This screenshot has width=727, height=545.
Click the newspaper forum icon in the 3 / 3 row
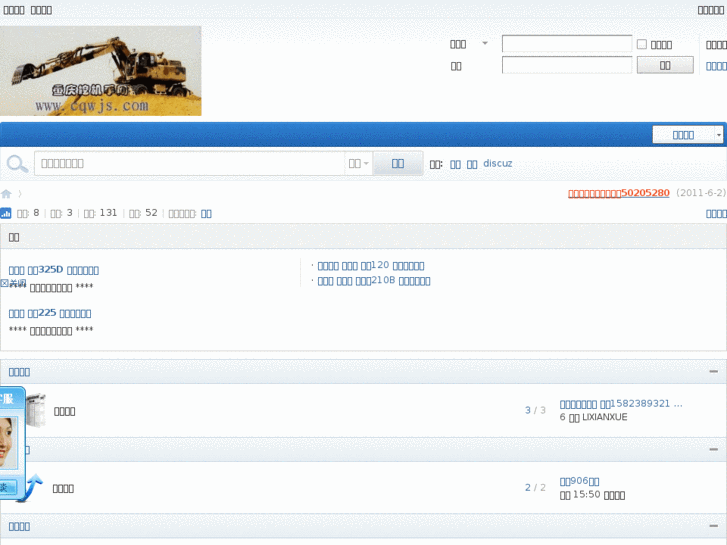(36, 410)
